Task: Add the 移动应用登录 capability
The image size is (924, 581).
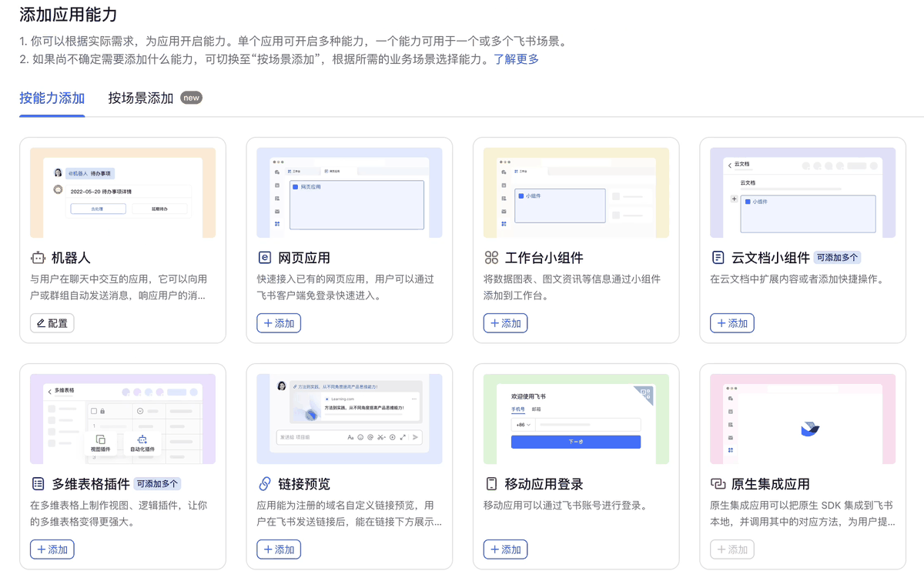Action: click(x=506, y=549)
